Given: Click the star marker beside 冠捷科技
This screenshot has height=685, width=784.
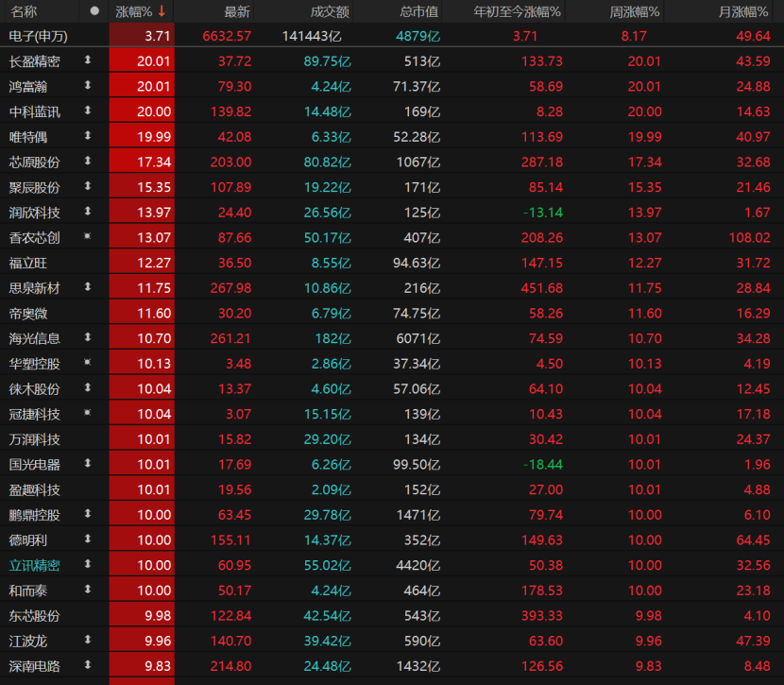Looking at the screenshot, I should [x=88, y=413].
